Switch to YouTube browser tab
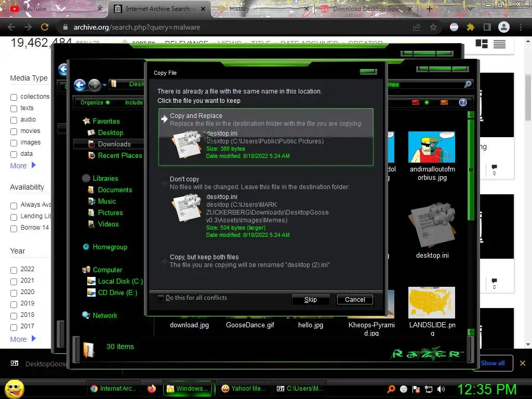 pos(54,9)
